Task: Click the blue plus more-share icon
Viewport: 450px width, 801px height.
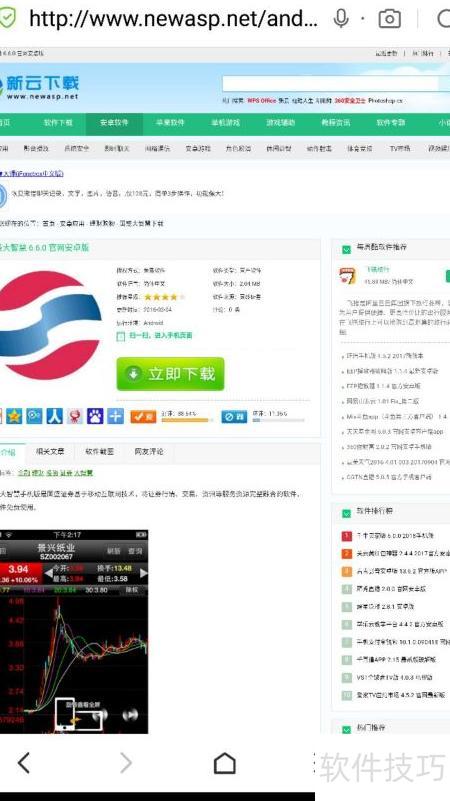Action: tap(115, 416)
